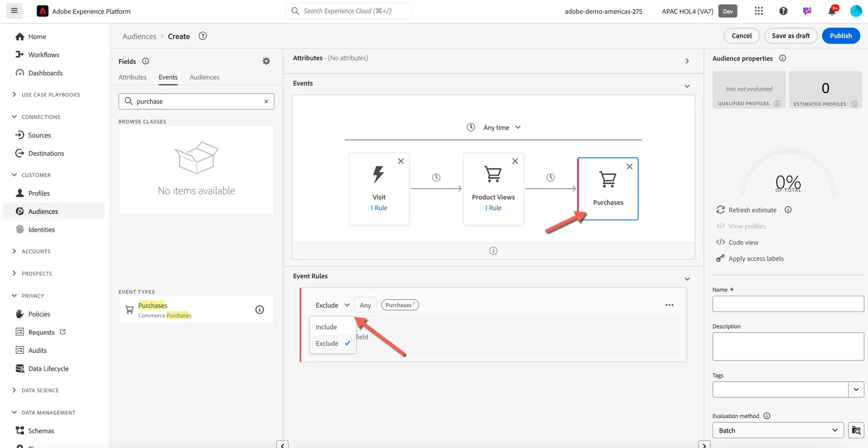Remove the Purchases event card
This screenshot has width=868, height=448.
tap(630, 166)
